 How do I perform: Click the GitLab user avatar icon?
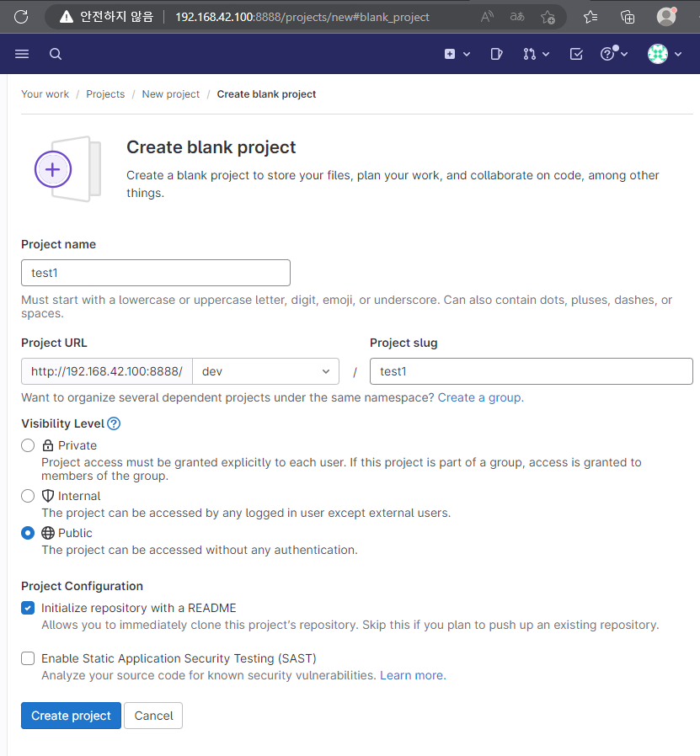click(x=658, y=54)
